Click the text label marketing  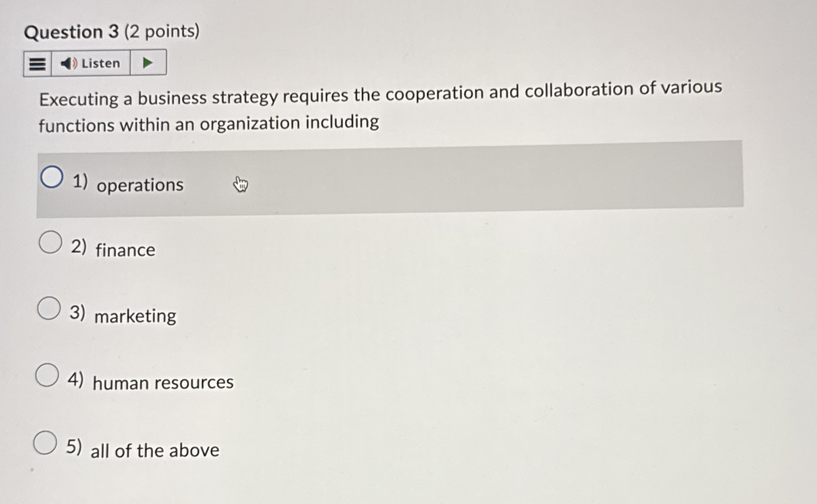coord(135,316)
